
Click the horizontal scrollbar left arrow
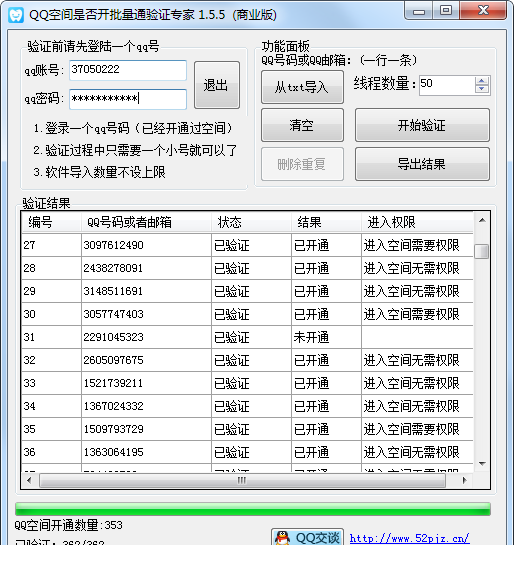29,480
